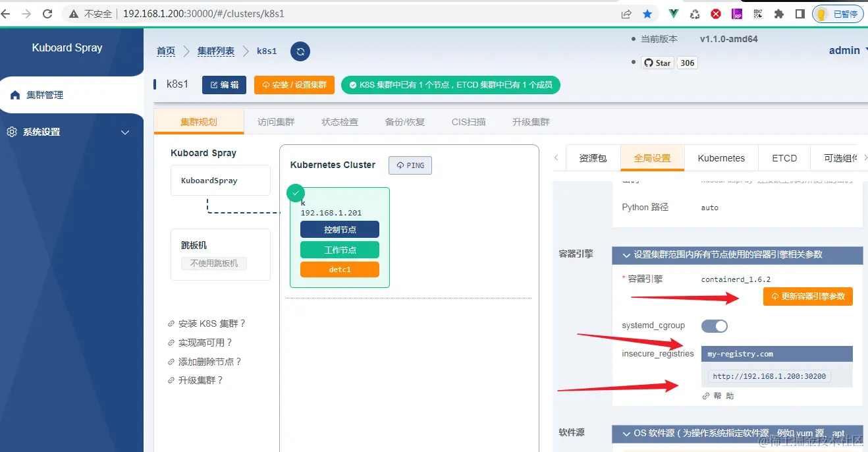The image size is (868, 452).
Task: Switch to the 资源包 settings tab
Action: tap(593, 158)
